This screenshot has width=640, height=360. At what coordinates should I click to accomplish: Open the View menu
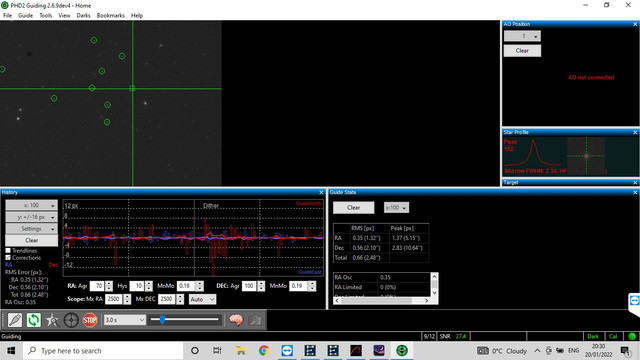click(x=64, y=16)
